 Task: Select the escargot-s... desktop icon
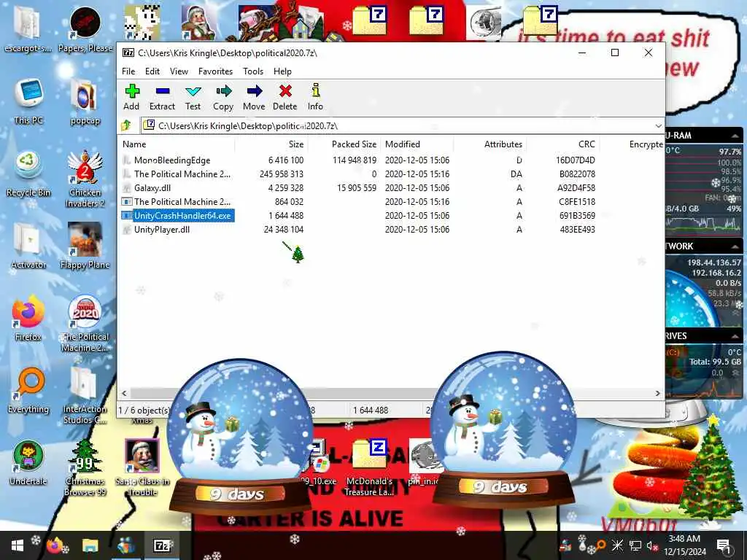[x=28, y=29]
